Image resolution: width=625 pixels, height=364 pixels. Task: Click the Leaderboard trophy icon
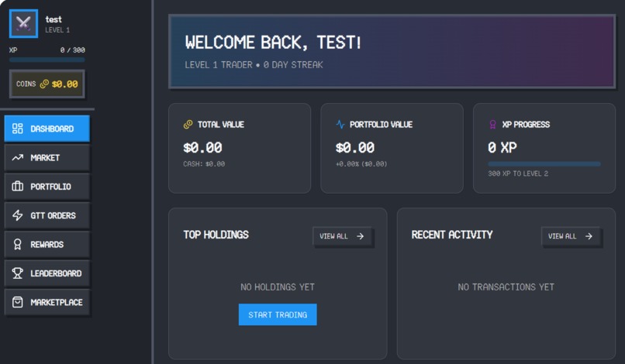pyautogui.click(x=18, y=273)
